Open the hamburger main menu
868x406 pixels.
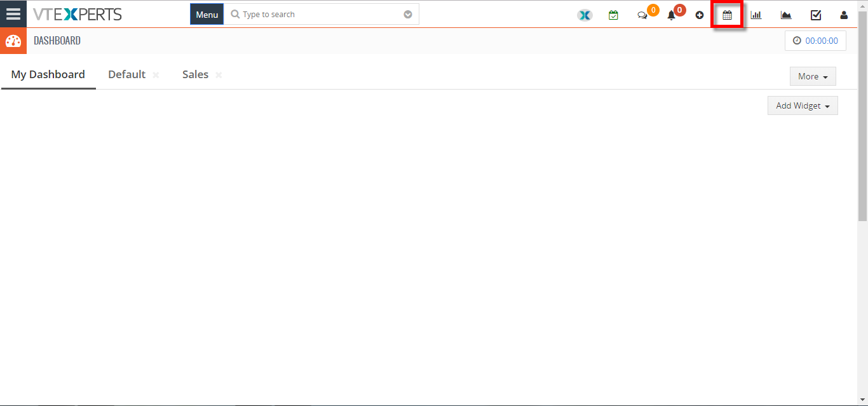point(13,14)
